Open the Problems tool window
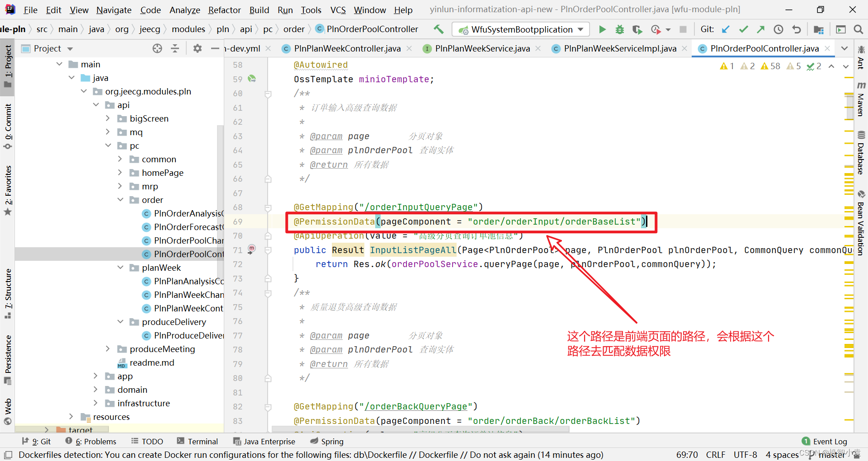Viewport: 868px width, 461px height. [x=91, y=442]
